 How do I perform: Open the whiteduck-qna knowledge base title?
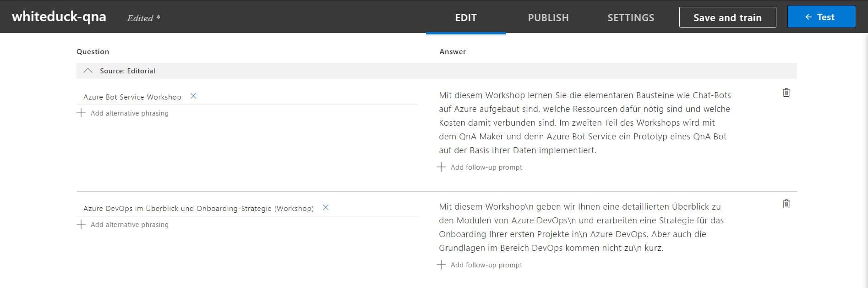[x=59, y=17]
